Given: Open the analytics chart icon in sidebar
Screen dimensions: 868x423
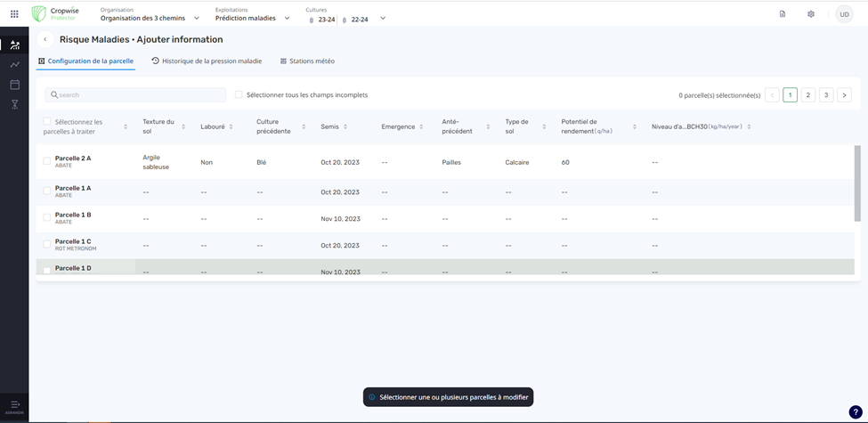Looking at the screenshot, I should click(14, 65).
